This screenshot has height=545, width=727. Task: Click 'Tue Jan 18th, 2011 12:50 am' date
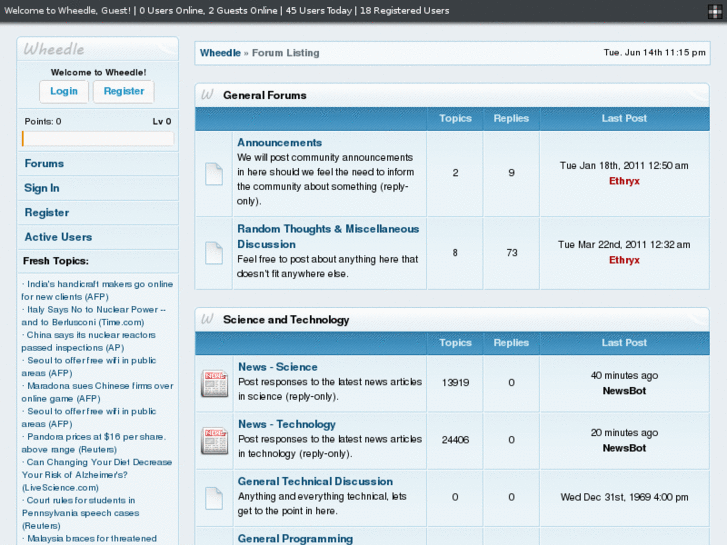(x=624, y=166)
